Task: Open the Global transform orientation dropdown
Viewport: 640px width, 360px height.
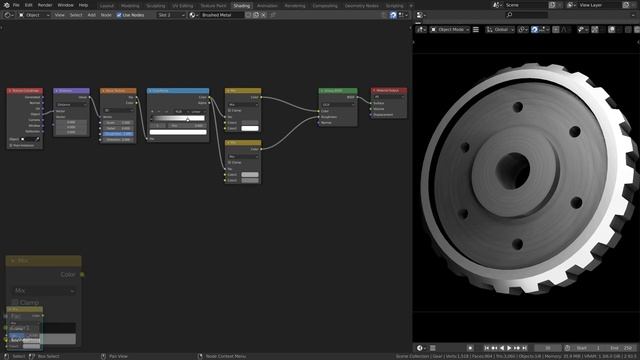Action: click(500, 29)
